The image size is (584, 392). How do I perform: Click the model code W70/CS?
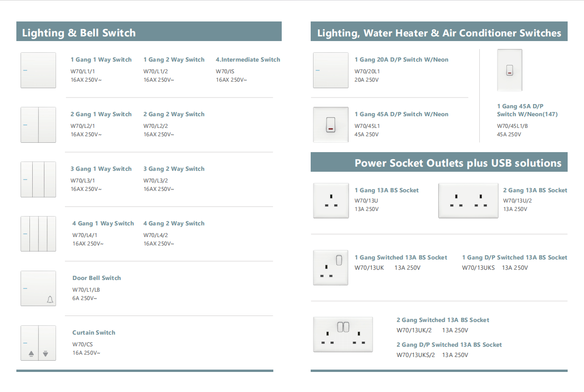point(83,344)
